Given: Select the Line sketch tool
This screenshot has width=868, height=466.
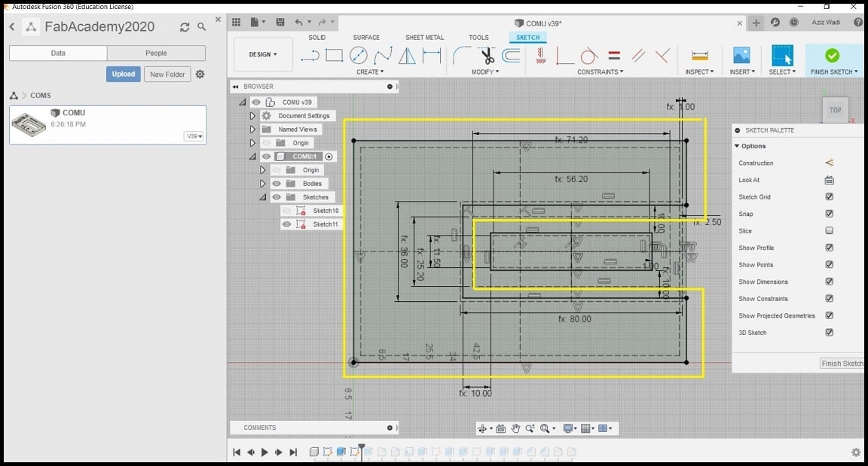Looking at the screenshot, I should [x=310, y=56].
